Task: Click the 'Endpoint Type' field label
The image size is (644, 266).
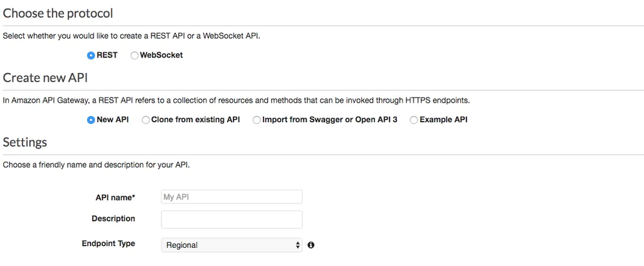Action: point(108,244)
